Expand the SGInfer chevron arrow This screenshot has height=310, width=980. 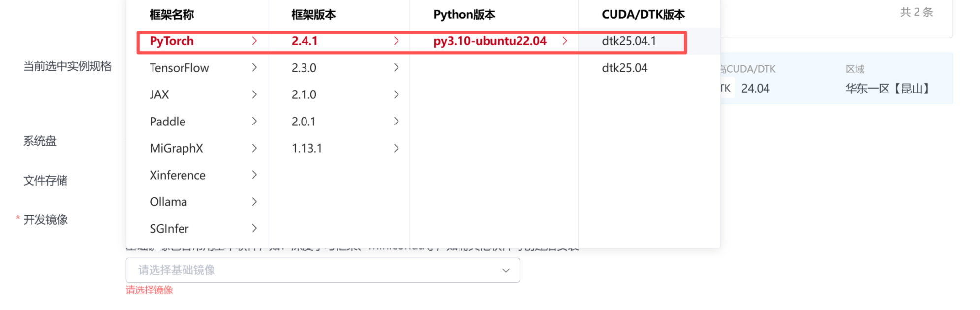(254, 228)
